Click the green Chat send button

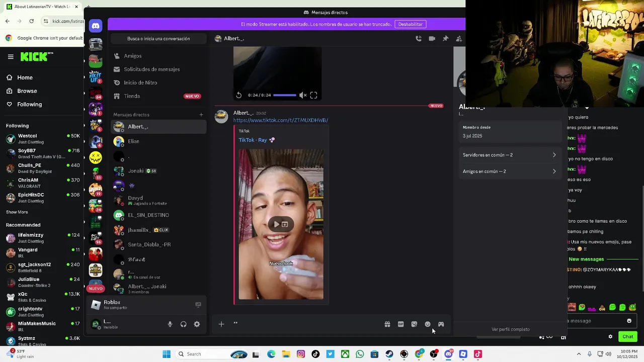(x=628, y=337)
